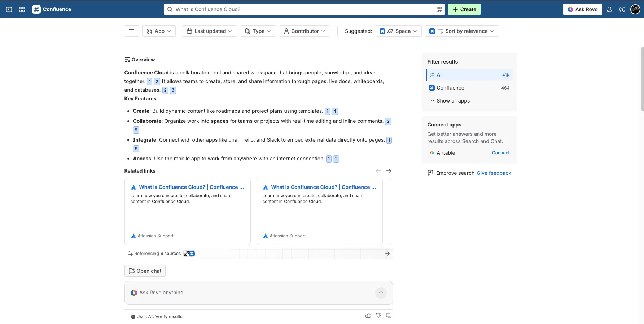Go to next related links arrow
644x324 pixels.
pos(389,171)
